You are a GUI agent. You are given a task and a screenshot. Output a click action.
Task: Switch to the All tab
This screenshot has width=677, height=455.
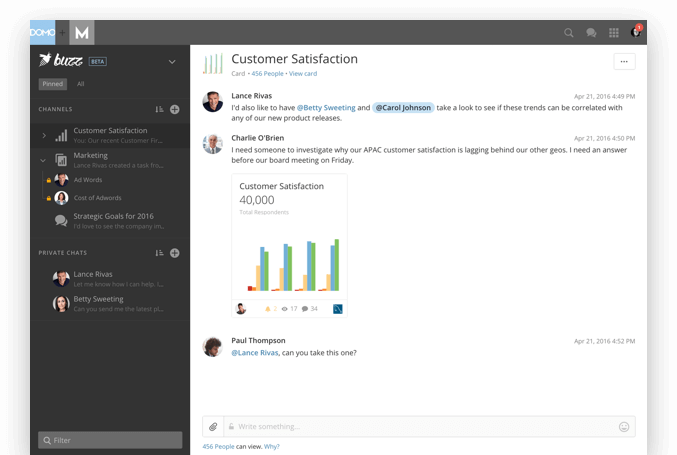[80, 84]
